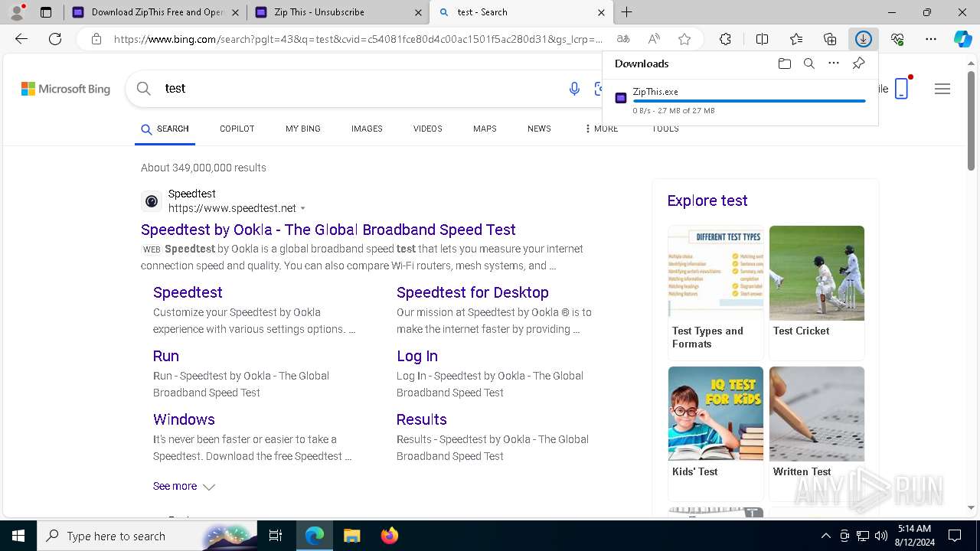Search downloads with magnifier icon
Viewport: 980px width, 551px height.
809,64
